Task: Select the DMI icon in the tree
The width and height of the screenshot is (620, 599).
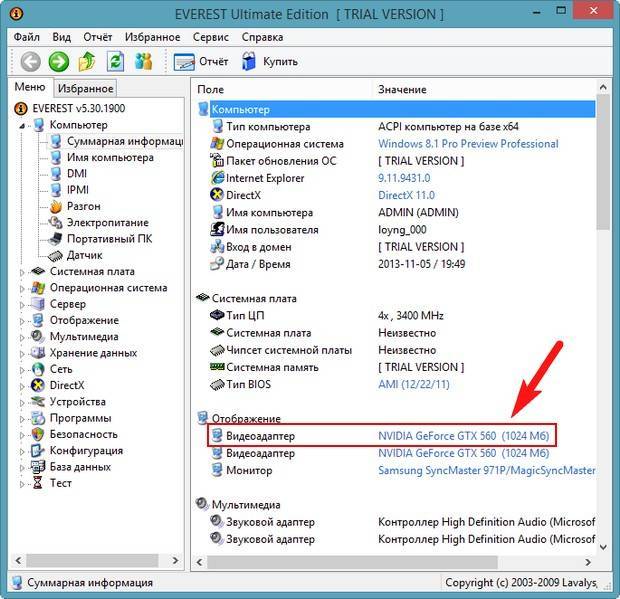Action: 56,174
